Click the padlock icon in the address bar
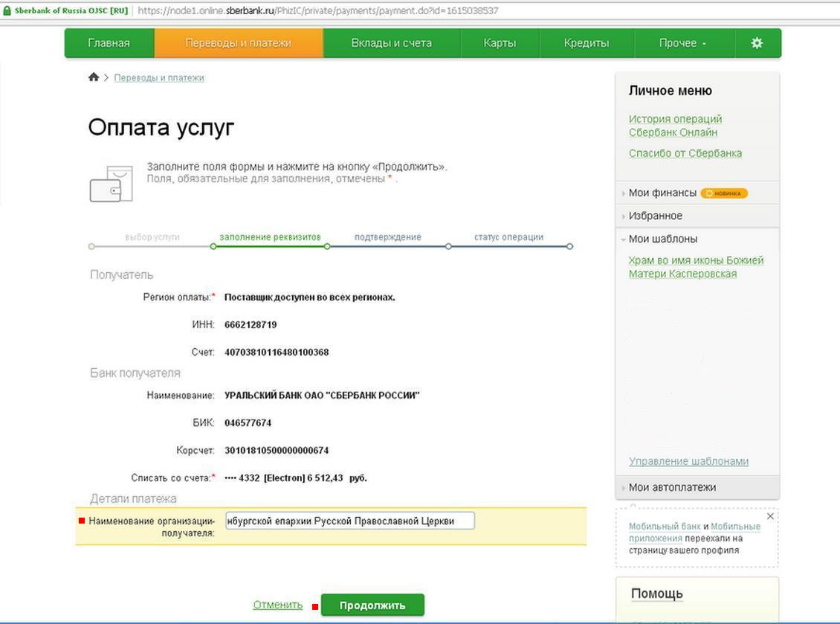 click(x=7, y=10)
